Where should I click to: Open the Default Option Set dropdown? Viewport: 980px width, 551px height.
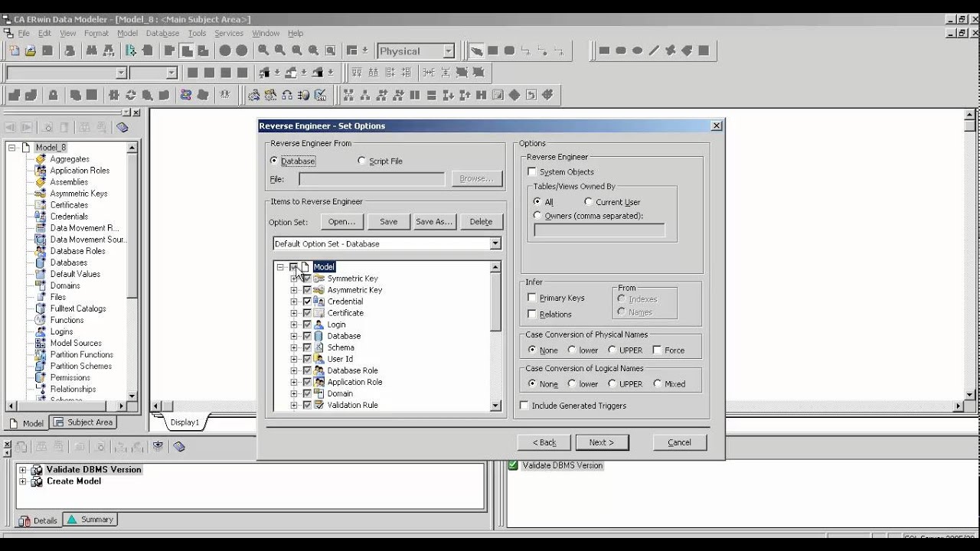(495, 244)
